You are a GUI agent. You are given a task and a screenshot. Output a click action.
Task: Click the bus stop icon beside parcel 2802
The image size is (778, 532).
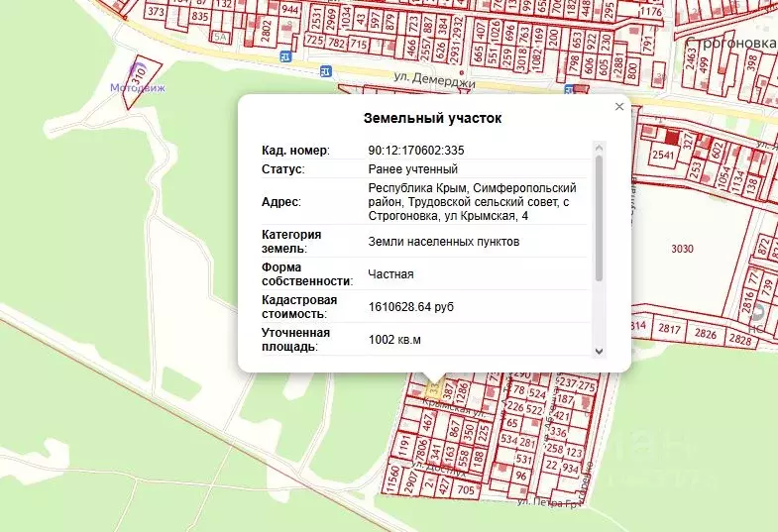[x=285, y=55]
